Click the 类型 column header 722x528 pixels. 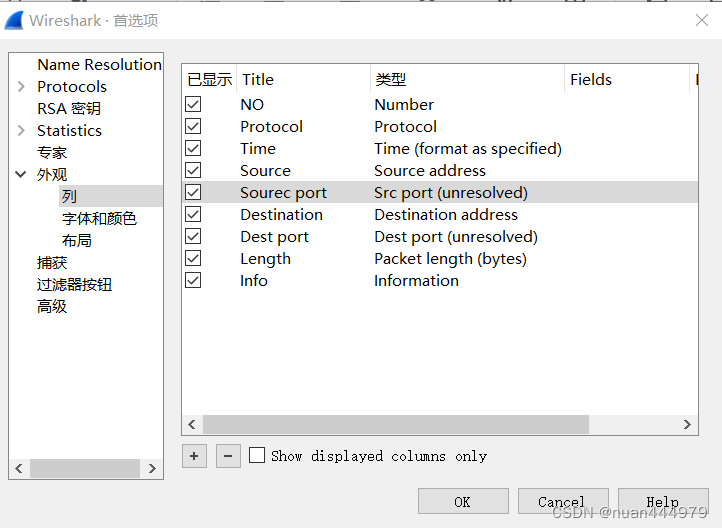click(x=467, y=79)
